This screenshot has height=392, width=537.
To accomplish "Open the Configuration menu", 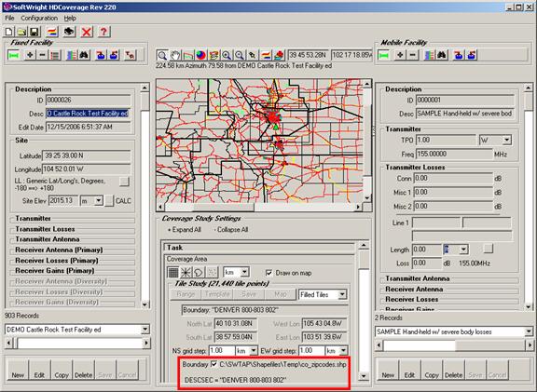I will click(39, 18).
